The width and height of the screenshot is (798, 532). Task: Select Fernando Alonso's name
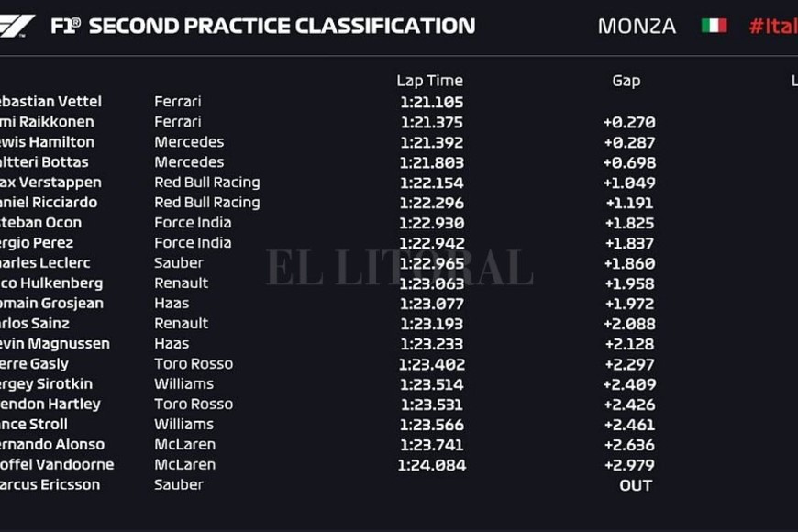tap(53, 445)
